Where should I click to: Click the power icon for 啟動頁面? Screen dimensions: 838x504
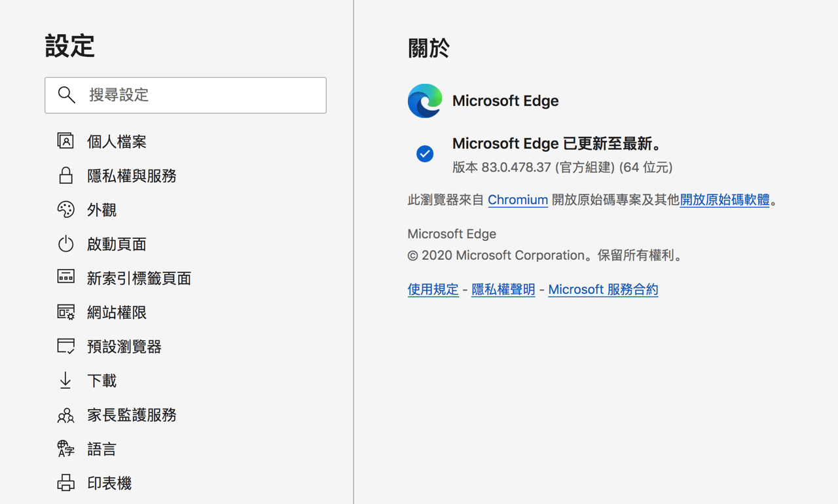pyautogui.click(x=65, y=243)
